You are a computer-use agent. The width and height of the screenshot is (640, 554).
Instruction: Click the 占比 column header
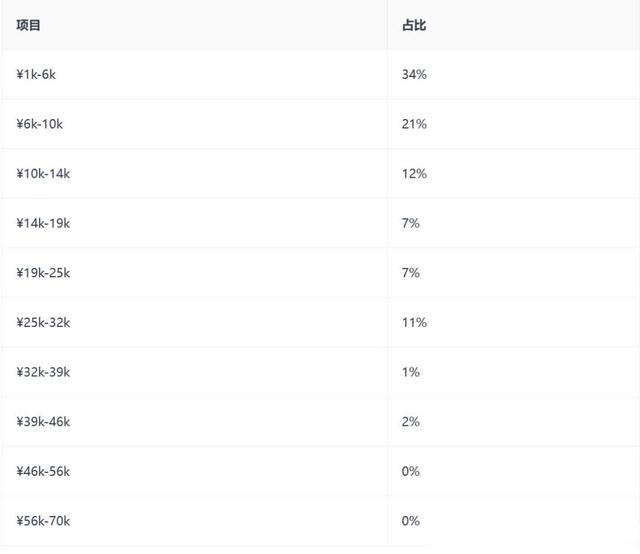414,25
